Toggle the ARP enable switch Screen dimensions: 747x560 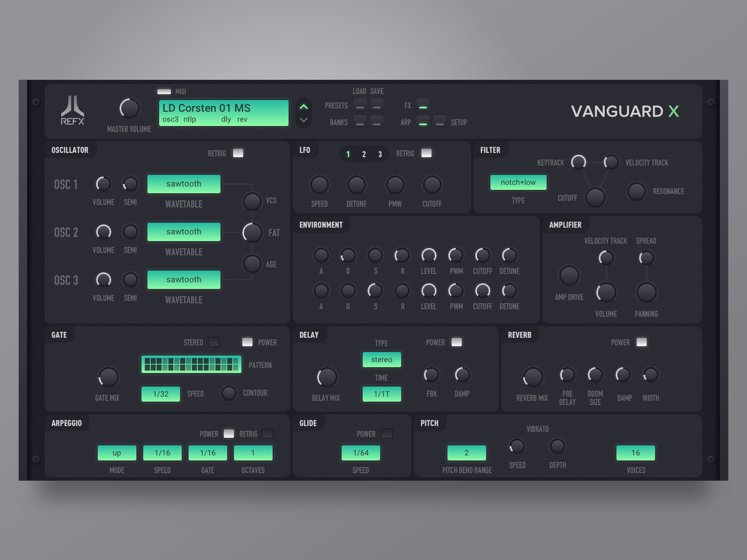tap(423, 122)
